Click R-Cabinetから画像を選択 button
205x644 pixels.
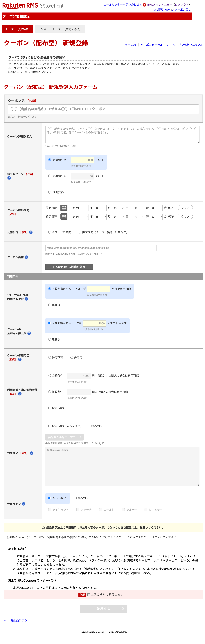pyautogui.click(x=69, y=267)
